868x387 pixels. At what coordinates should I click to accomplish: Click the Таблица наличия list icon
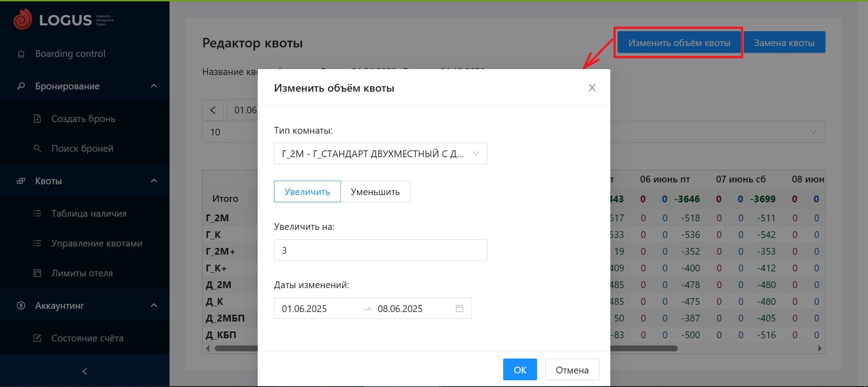pos(38,213)
